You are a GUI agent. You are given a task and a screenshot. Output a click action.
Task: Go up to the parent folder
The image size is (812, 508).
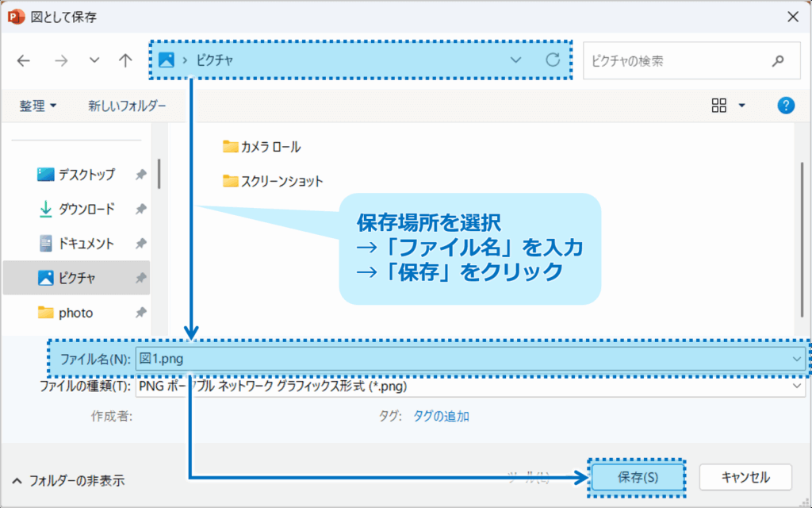(124, 60)
